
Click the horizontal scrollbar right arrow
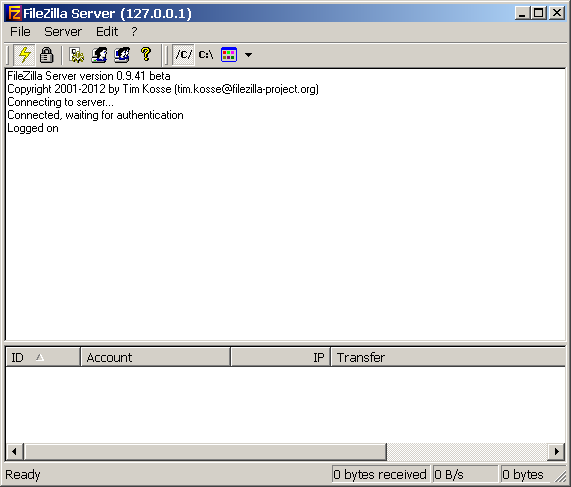pos(556,452)
